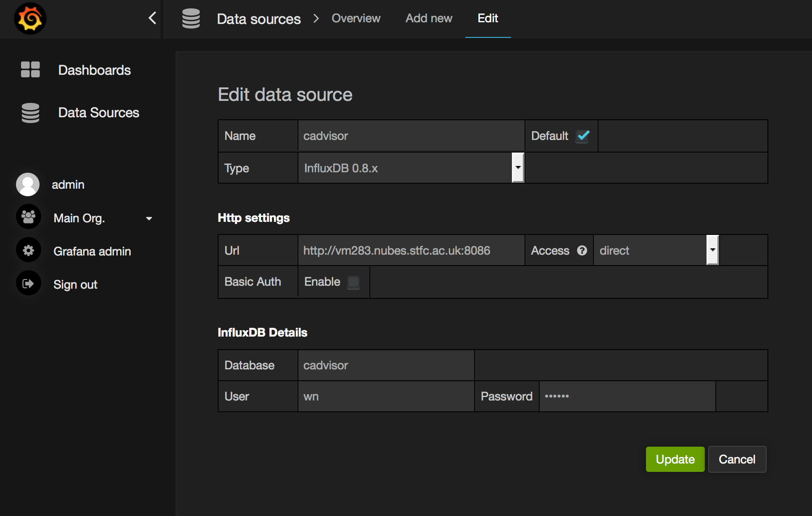This screenshot has width=812, height=516.
Task: Click the Basic Auth label
Action: click(x=253, y=282)
